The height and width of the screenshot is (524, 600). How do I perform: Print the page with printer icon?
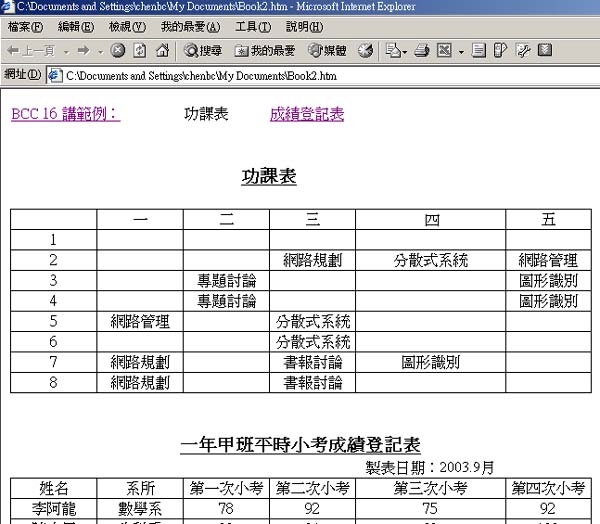(421, 50)
